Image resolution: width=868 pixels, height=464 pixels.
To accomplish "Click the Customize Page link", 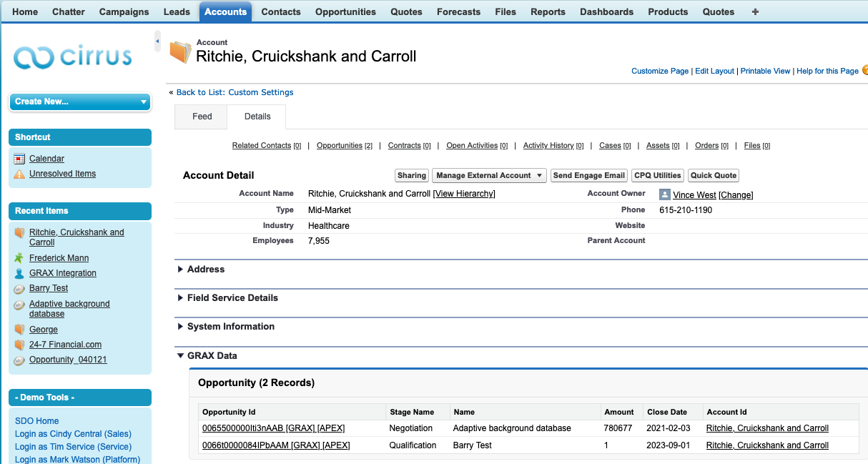I will point(660,71).
